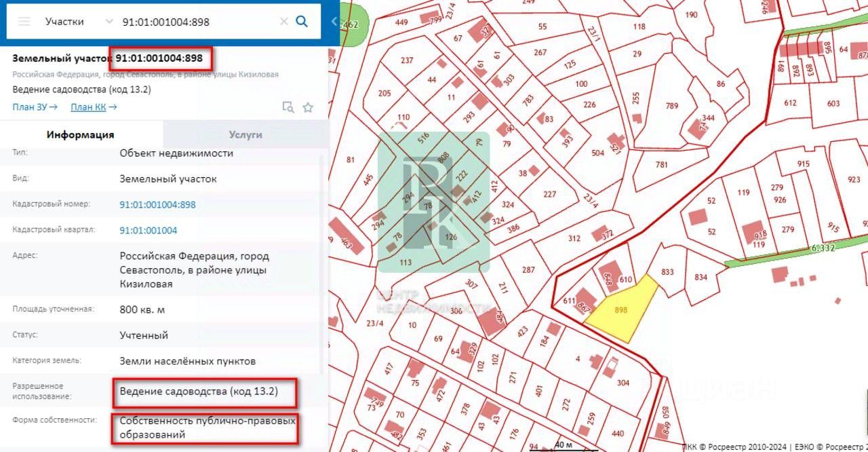Click parcel 306 on the map
868x452 pixels.
point(456,310)
